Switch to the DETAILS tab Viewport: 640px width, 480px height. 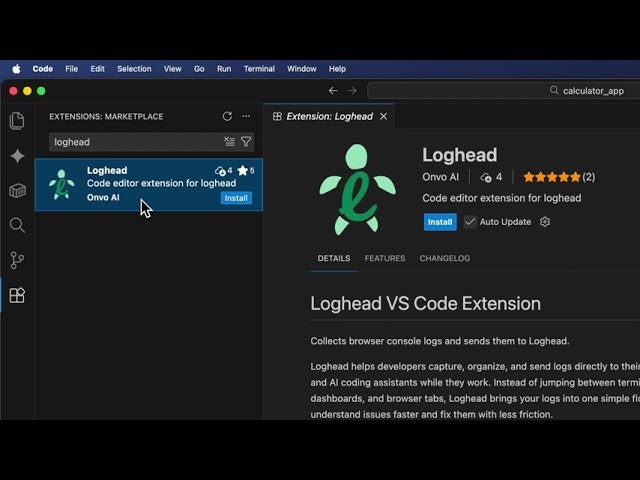coord(334,258)
